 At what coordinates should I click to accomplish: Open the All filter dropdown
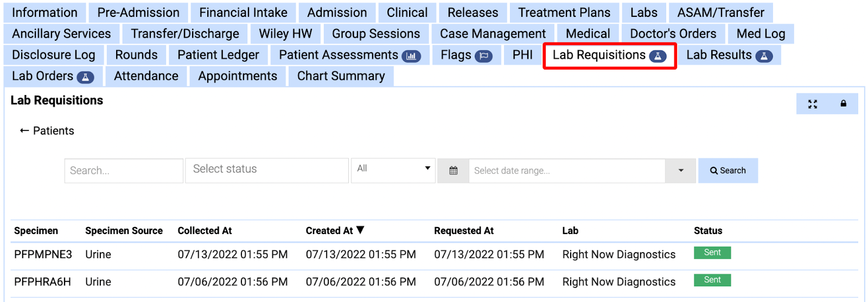[393, 169]
